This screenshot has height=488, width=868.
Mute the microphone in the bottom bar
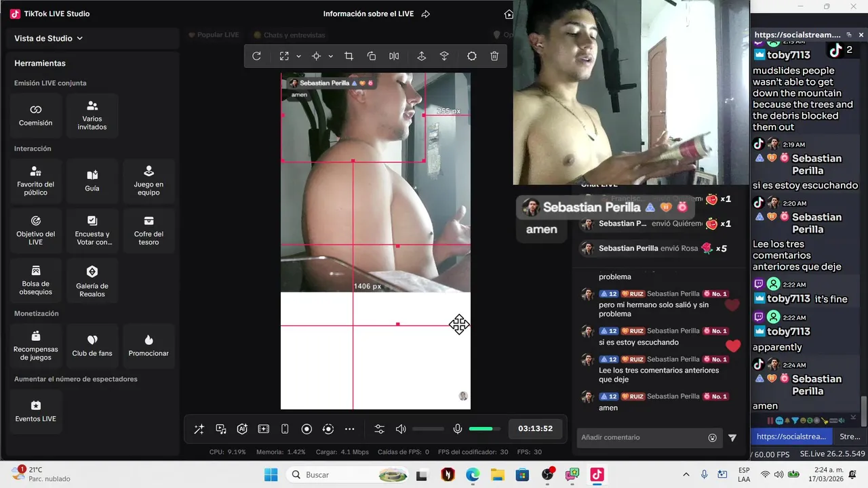458,429
